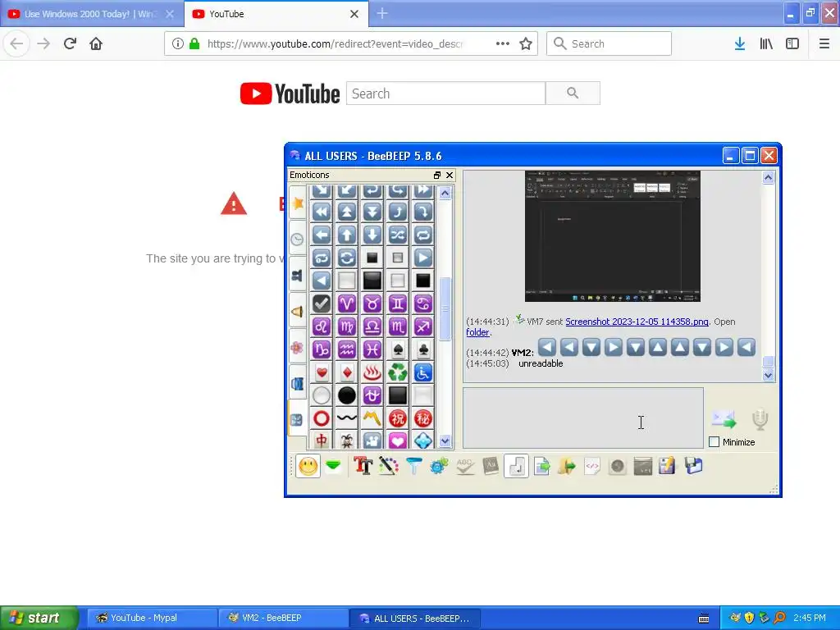Open the page actions three-dot menu
840x630 pixels.
pos(503,44)
